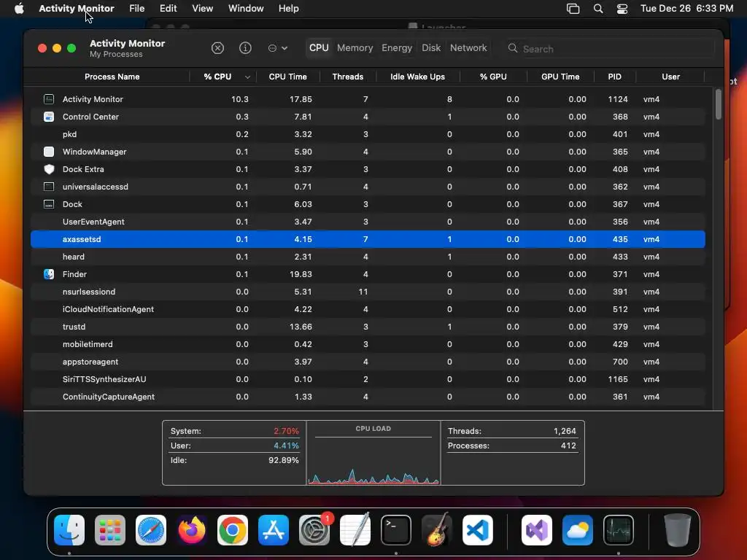Open Spotlight search in menu bar
Image resolution: width=747 pixels, height=560 pixels.
tap(598, 9)
